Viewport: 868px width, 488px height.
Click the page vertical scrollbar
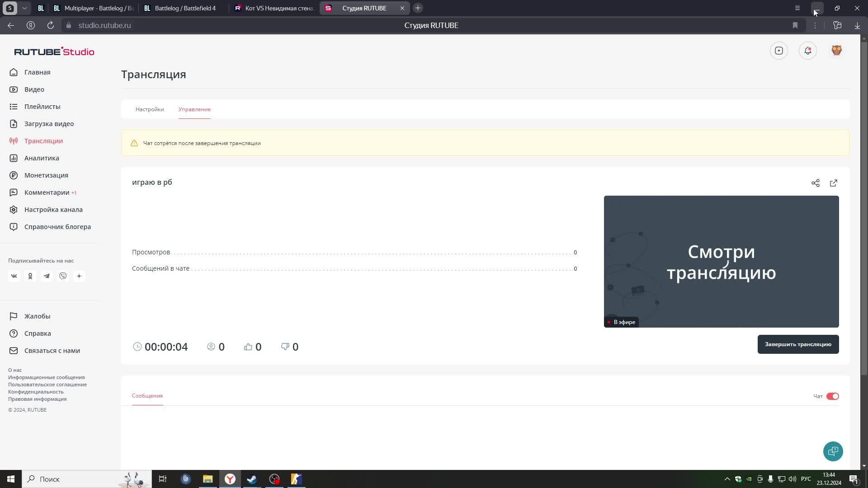click(864, 208)
